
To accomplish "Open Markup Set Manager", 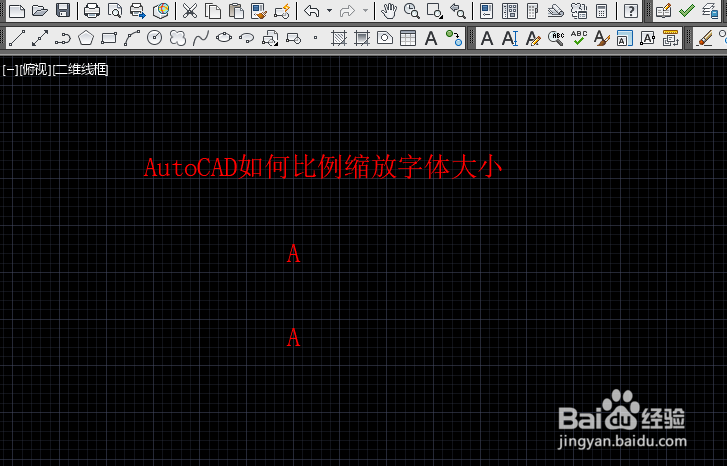I will click(579, 10).
